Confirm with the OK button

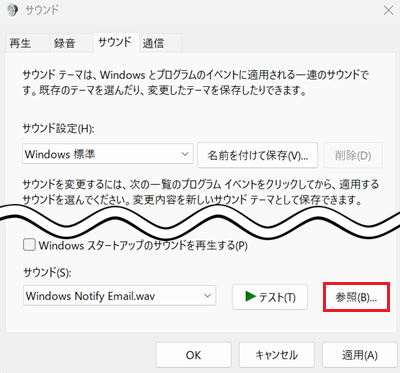(193, 355)
